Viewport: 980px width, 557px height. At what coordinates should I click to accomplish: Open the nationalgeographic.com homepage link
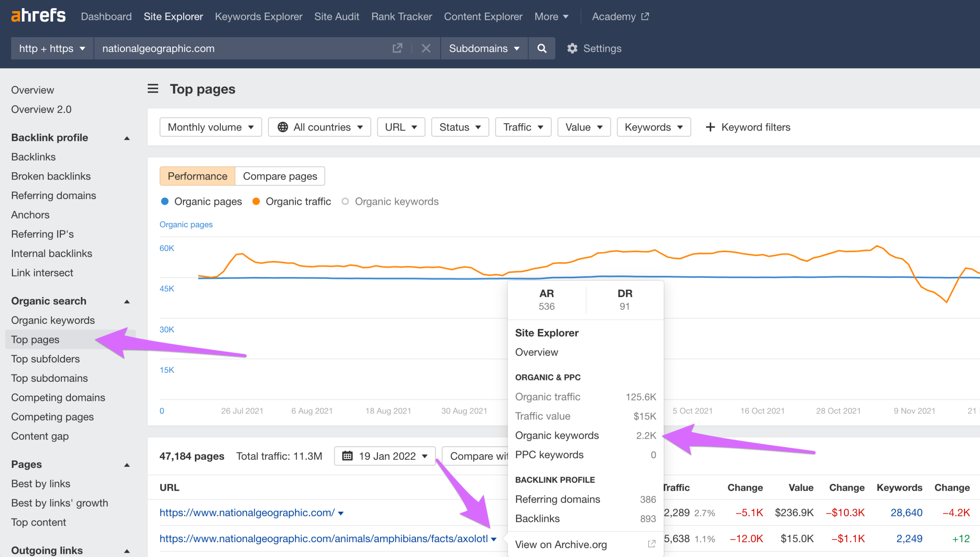[x=247, y=513]
